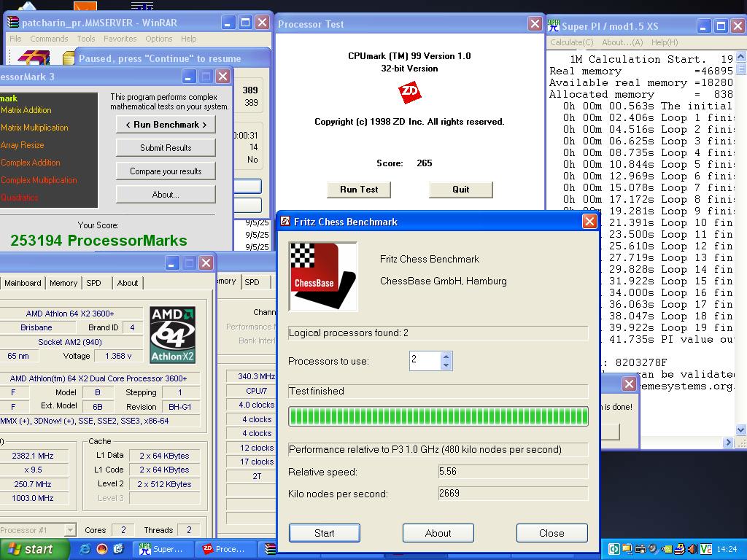
Task: Click the About... button in ProcessorMark
Action: pos(166,194)
